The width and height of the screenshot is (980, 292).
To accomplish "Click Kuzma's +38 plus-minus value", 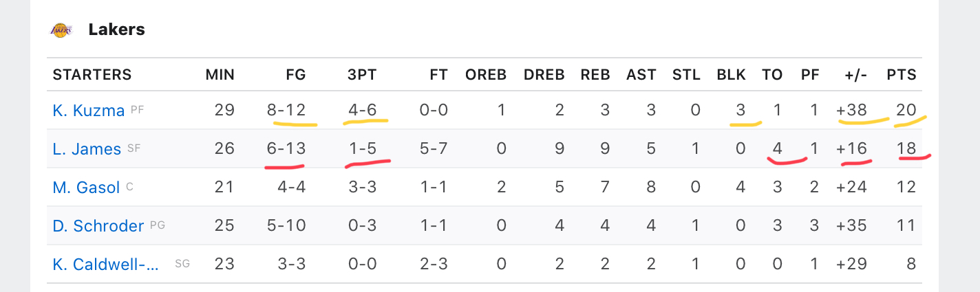I will (852, 110).
